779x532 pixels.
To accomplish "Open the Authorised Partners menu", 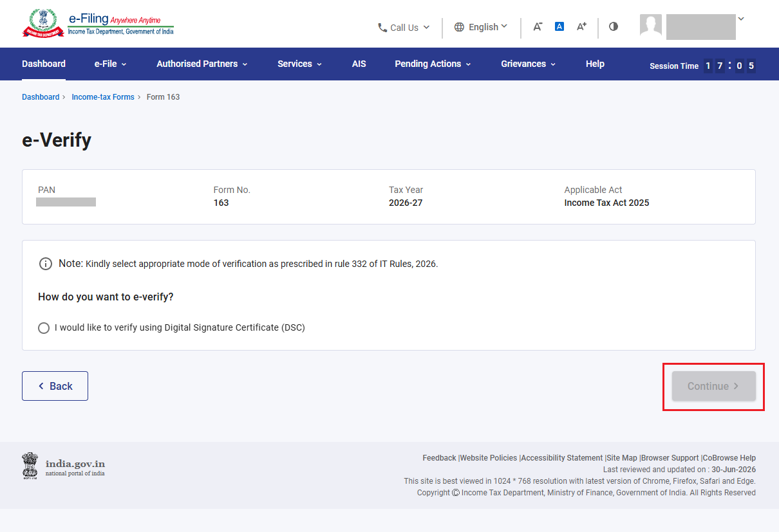I will click(202, 64).
